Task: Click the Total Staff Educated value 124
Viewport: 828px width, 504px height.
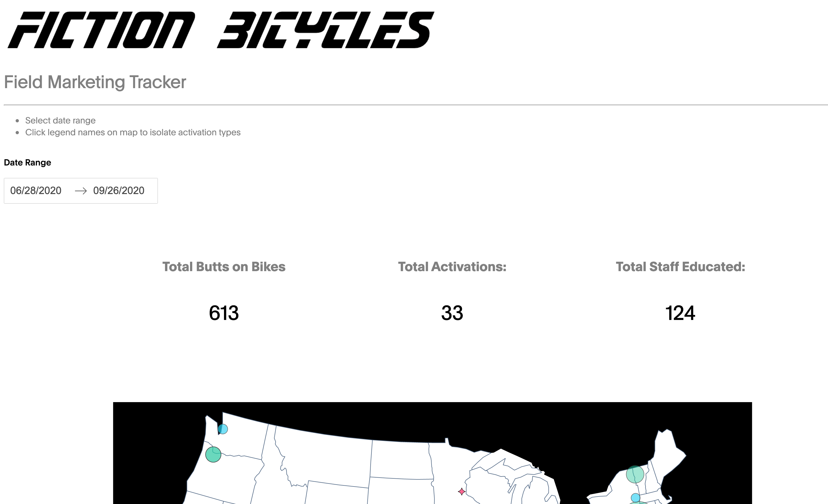Action: coord(680,313)
